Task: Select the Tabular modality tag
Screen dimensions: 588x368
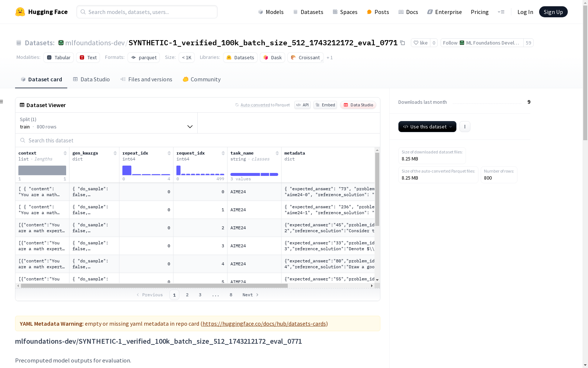Action: coord(59,57)
